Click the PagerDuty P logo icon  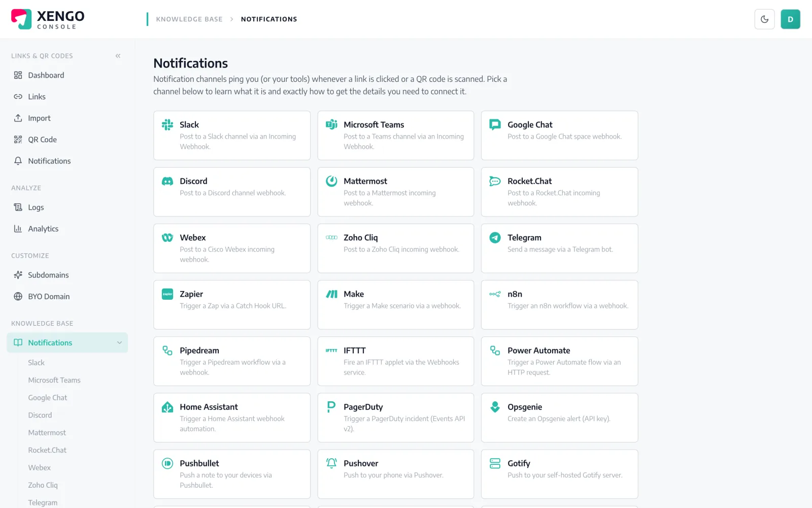pyautogui.click(x=331, y=406)
